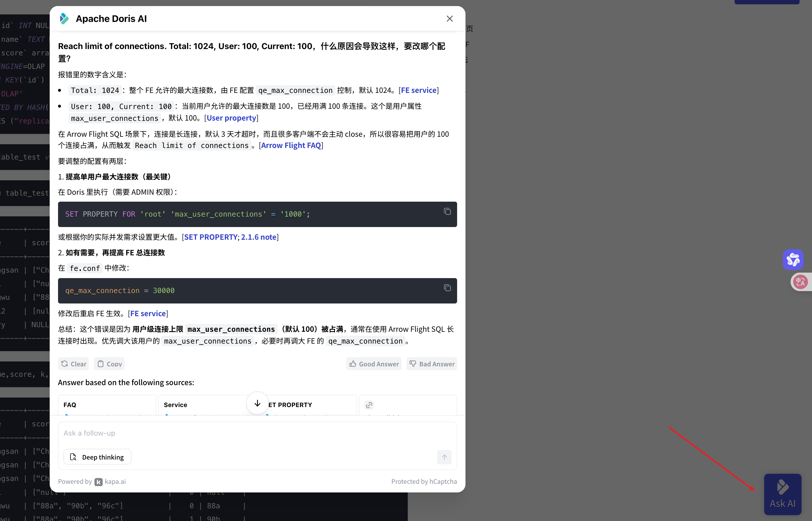Open the 2.1.6 note link
This screenshot has height=521, width=812.
coord(258,237)
